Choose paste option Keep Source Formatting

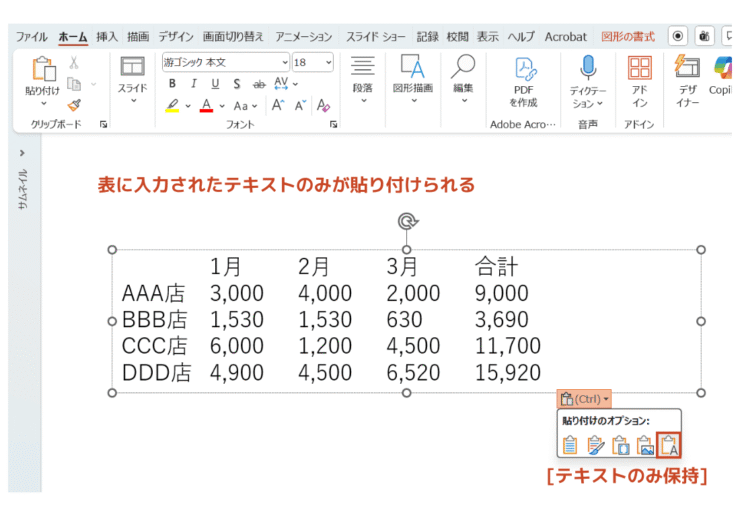coord(595,445)
